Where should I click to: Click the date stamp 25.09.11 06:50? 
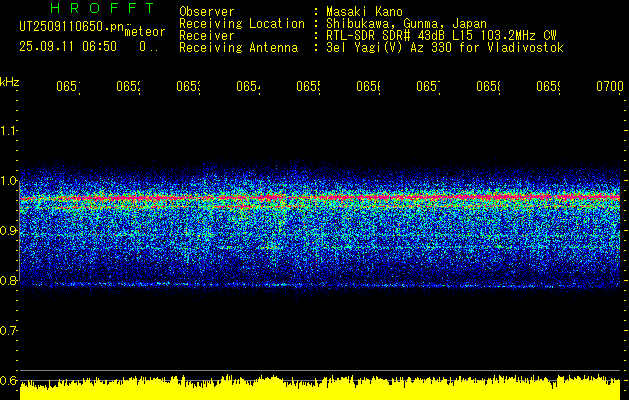pos(68,47)
